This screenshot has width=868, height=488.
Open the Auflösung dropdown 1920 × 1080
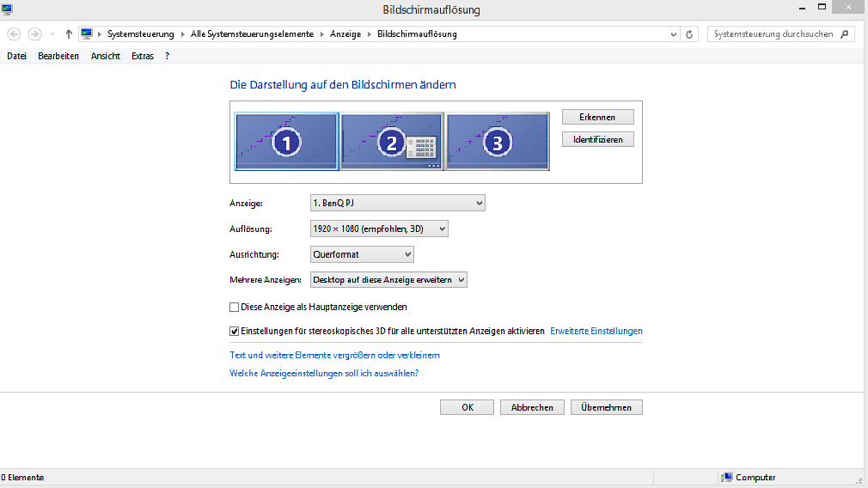[x=379, y=229]
